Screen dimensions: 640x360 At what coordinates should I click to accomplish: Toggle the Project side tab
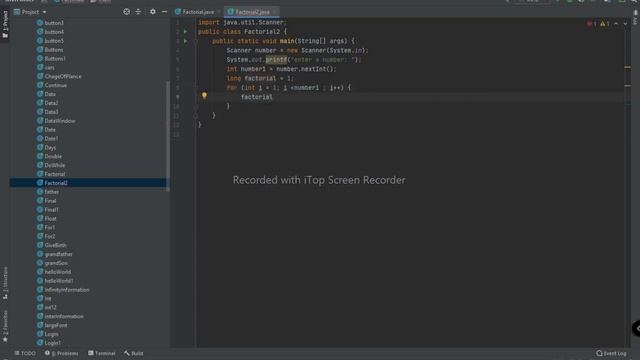(x=5, y=24)
